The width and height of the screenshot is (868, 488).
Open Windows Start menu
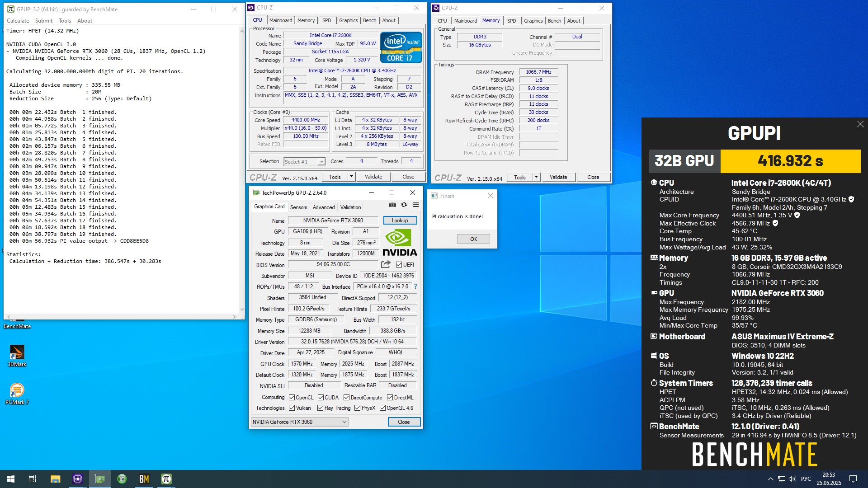11,479
